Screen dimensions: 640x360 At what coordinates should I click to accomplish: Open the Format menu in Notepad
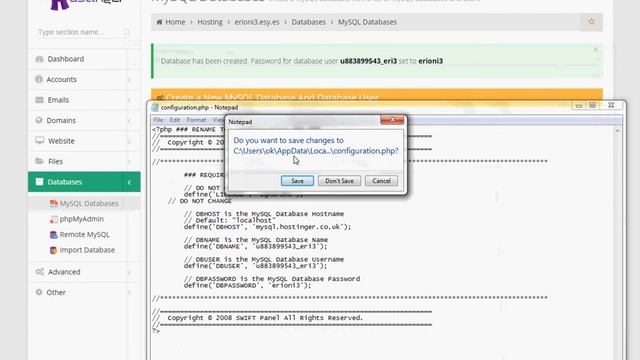(x=196, y=120)
